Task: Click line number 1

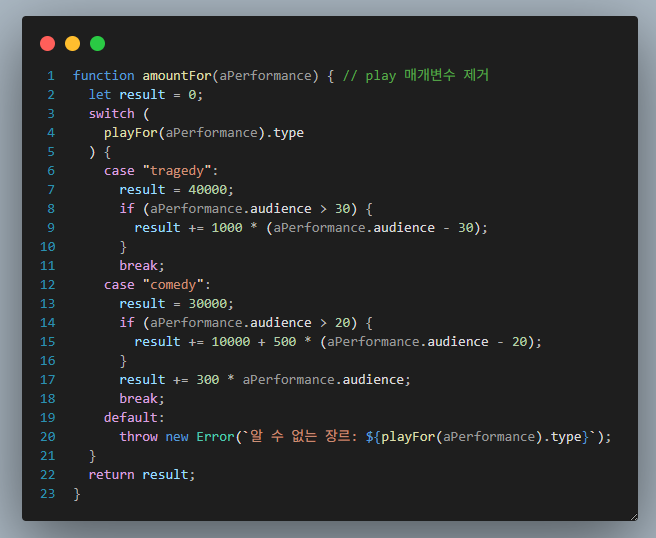Action: pyautogui.click(x=51, y=76)
